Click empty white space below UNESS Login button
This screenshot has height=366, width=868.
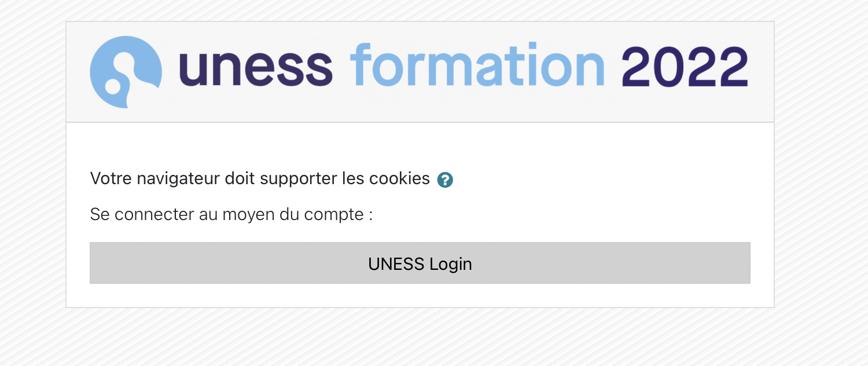tap(420, 295)
